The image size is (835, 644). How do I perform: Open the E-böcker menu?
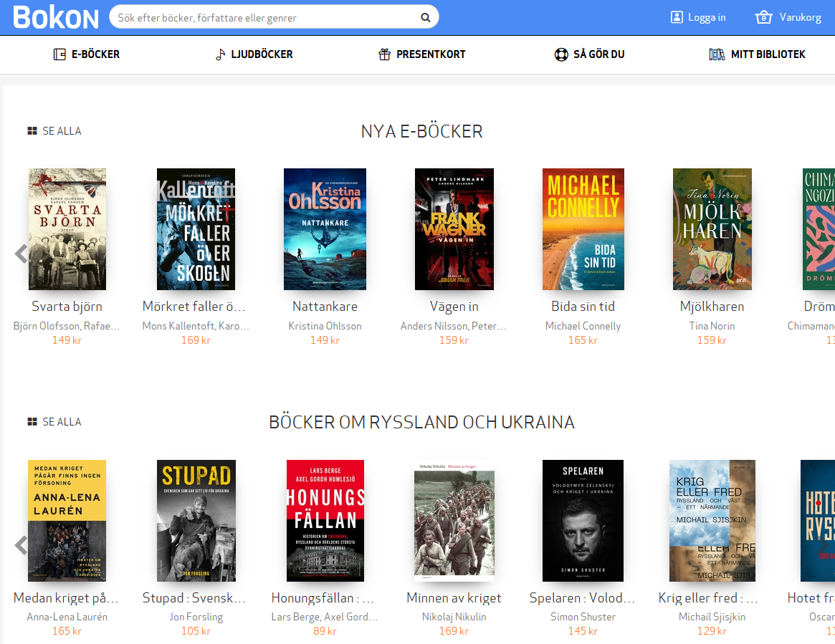pyautogui.click(x=87, y=54)
